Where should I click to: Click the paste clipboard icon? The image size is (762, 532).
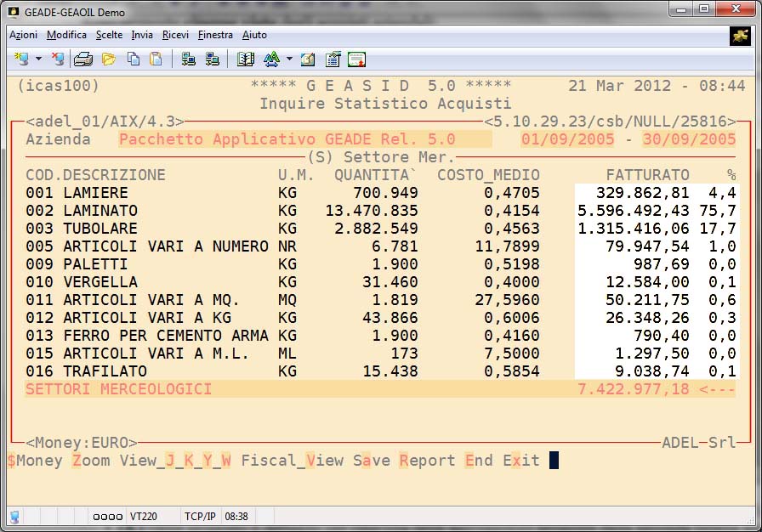(156, 59)
